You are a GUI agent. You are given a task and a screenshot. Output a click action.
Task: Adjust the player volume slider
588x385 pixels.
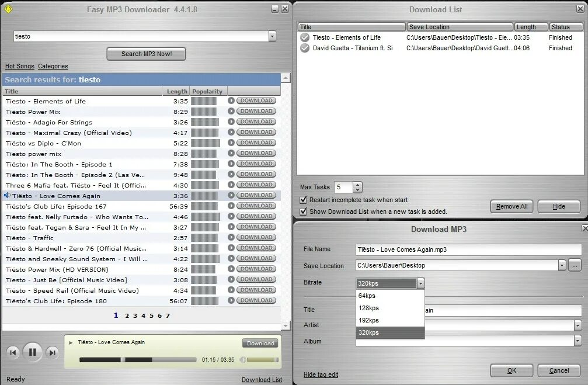[263, 359]
